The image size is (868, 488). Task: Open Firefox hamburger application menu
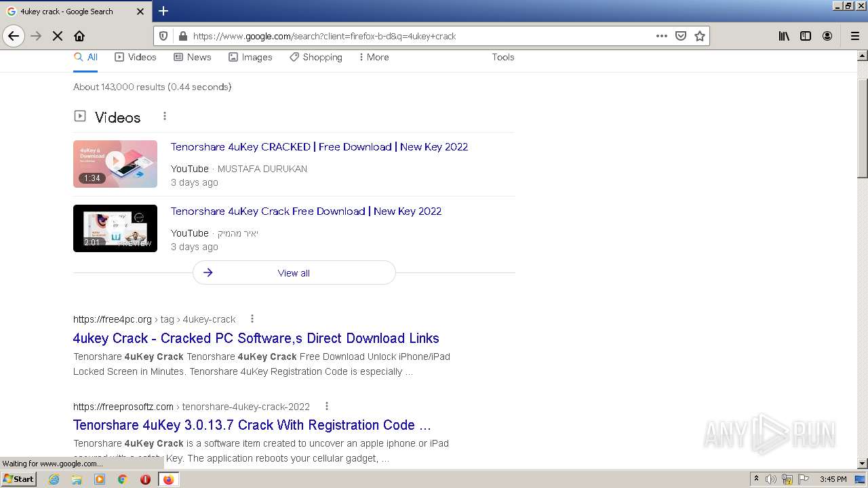pyautogui.click(x=855, y=36)
